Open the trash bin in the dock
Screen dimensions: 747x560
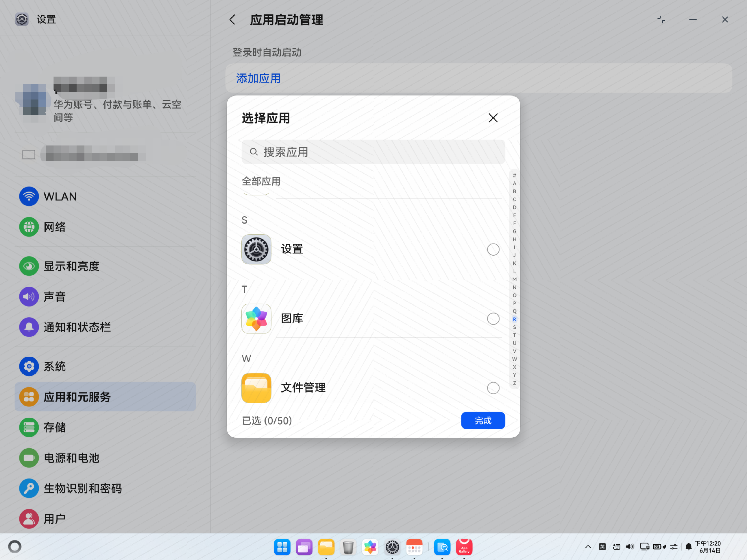tap(348, 547)
